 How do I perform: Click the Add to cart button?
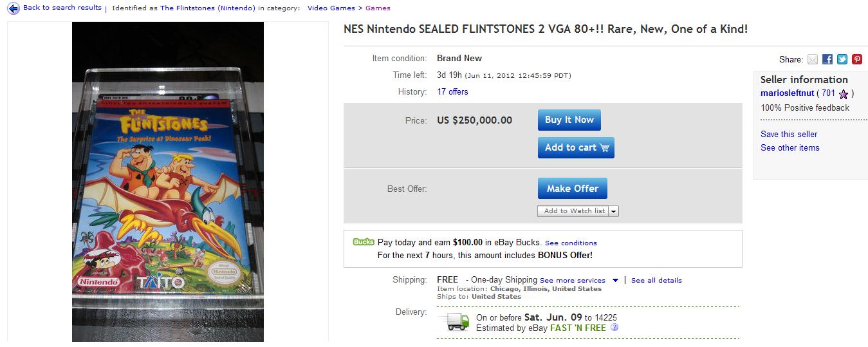click(576, 147)
